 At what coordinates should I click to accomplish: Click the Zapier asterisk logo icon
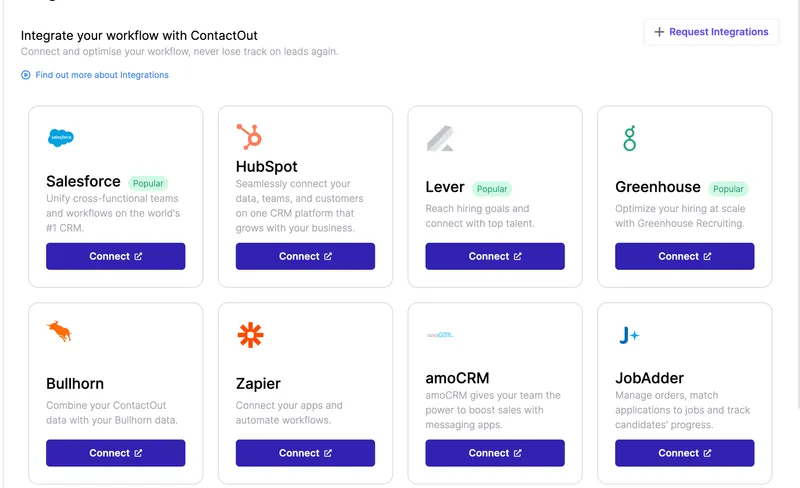(250, 335)
